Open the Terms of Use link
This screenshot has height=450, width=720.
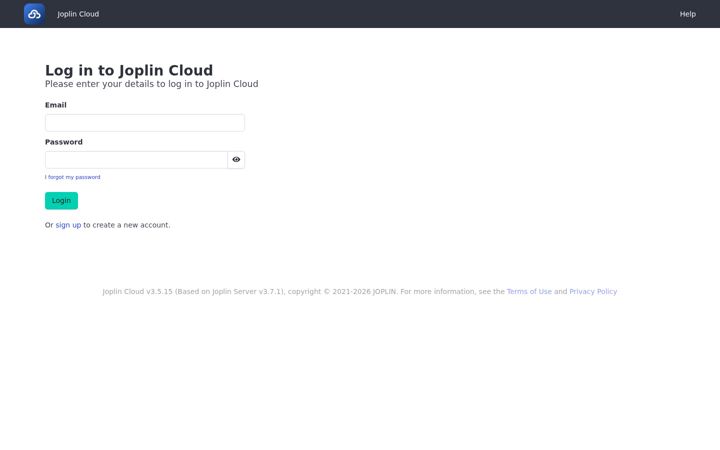529,292
